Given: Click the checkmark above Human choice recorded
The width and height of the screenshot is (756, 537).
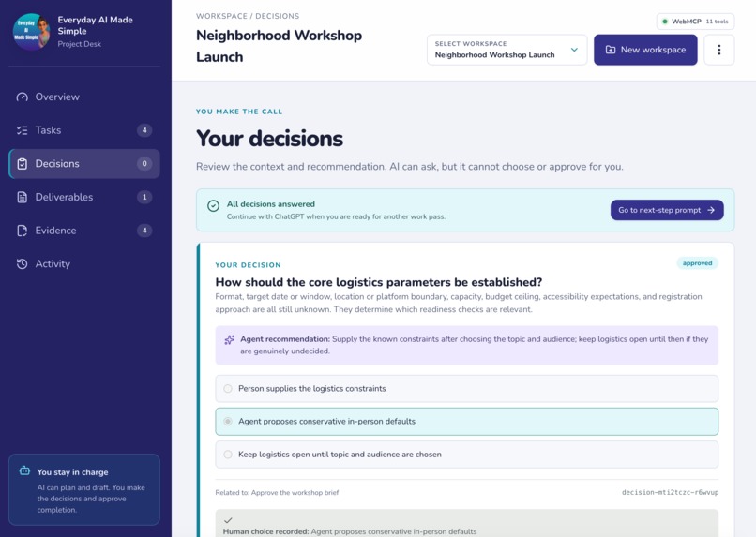Looking at the screenshot, I should tap(228, 520).
